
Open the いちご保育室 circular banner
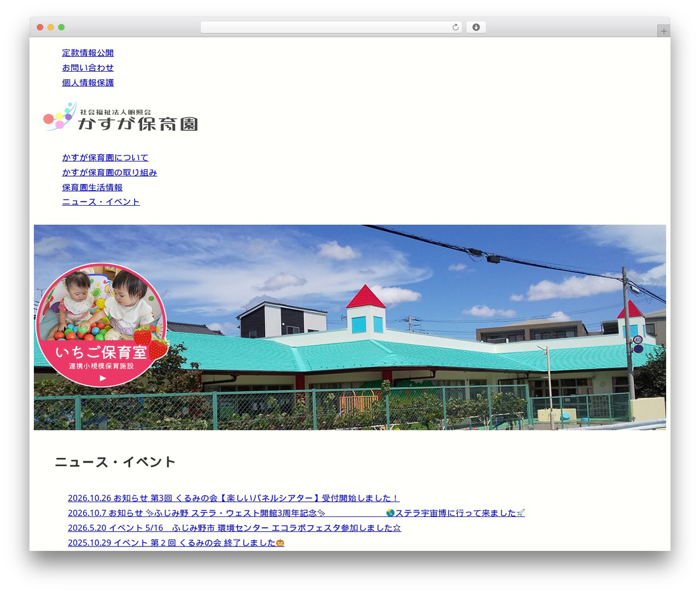tap(102, 325)
